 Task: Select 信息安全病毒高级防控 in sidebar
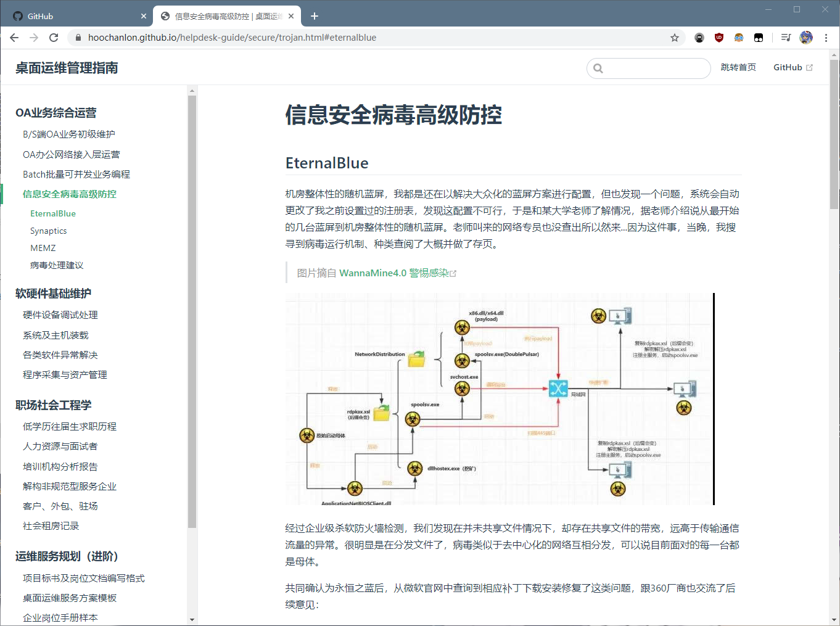[x=70, y=194]
